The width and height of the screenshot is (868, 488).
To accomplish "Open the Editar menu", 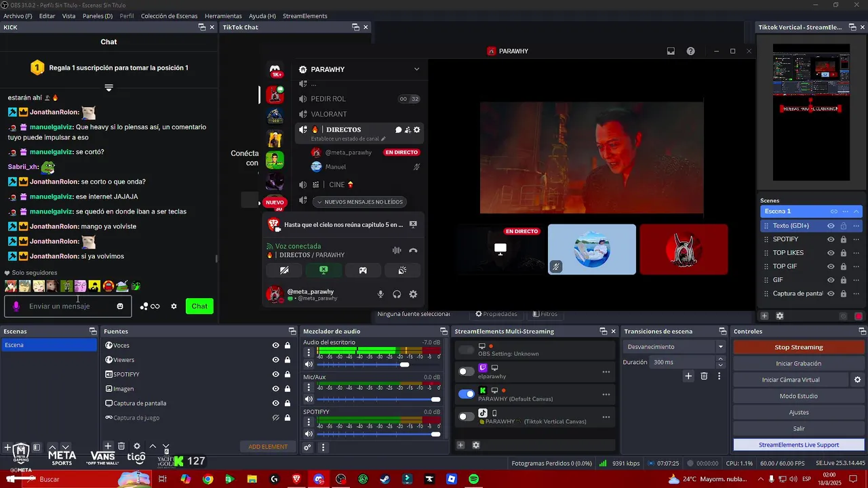I will click(47, 16).
